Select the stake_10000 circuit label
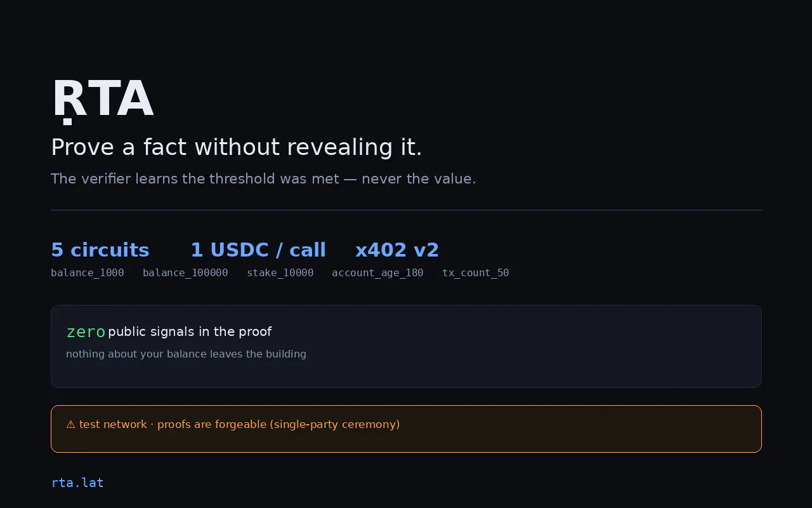 click(x=280, y=273)
